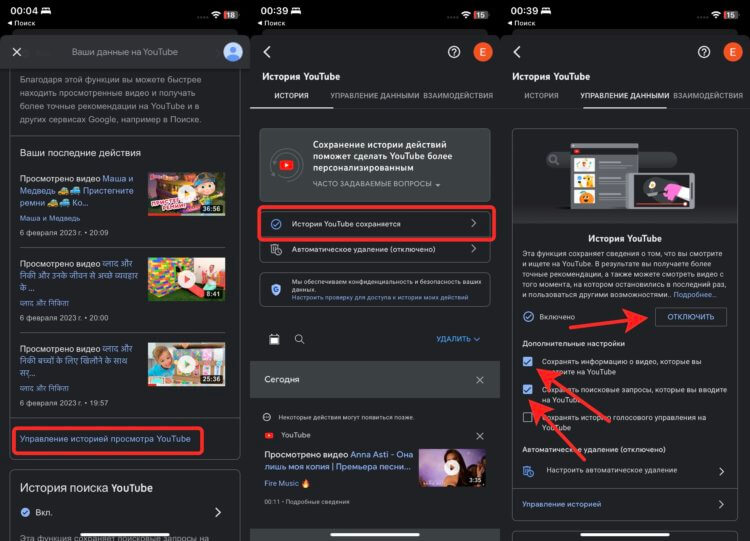This screenshot has width=750, height=541.
Task: Tap the auto-delete setup icon in right screen
Action: pyautogui.click(x=528, y=471)
